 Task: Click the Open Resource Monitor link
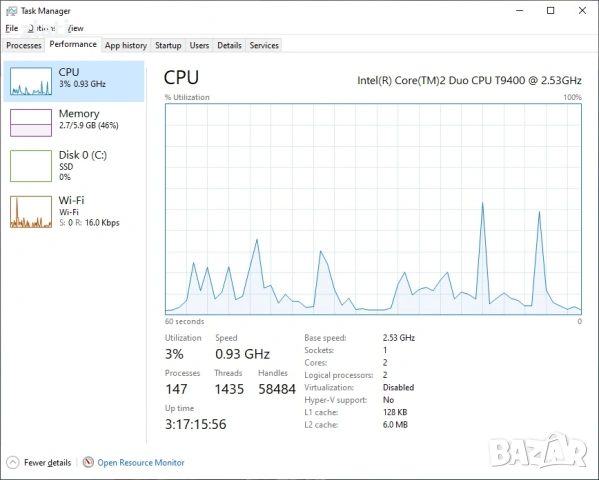coord(141,462)
